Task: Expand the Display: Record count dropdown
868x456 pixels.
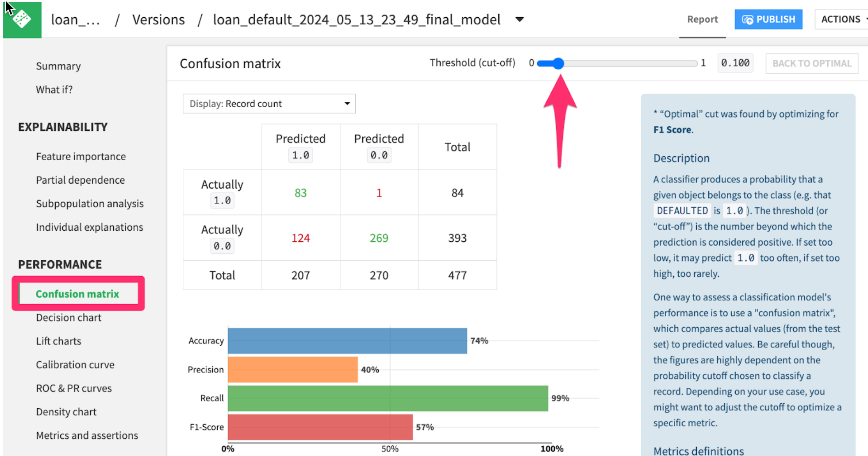Action: (x=269, y=104)
